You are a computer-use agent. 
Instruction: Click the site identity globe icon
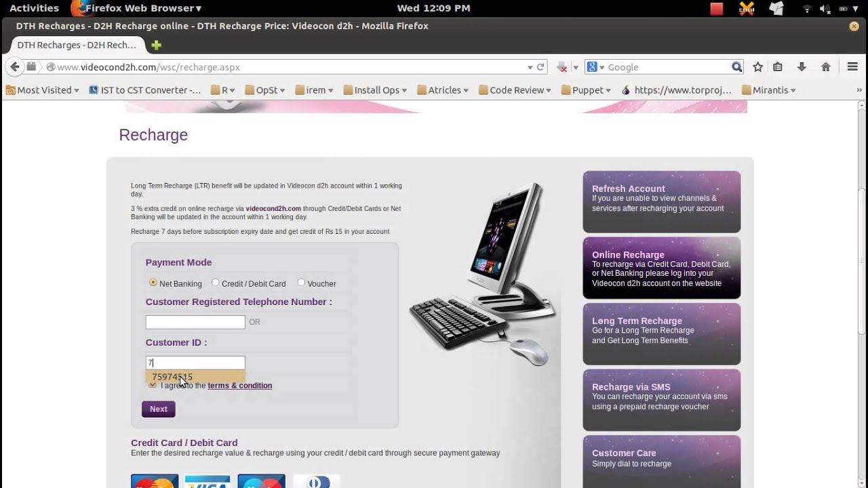click(x=50, y=67)
